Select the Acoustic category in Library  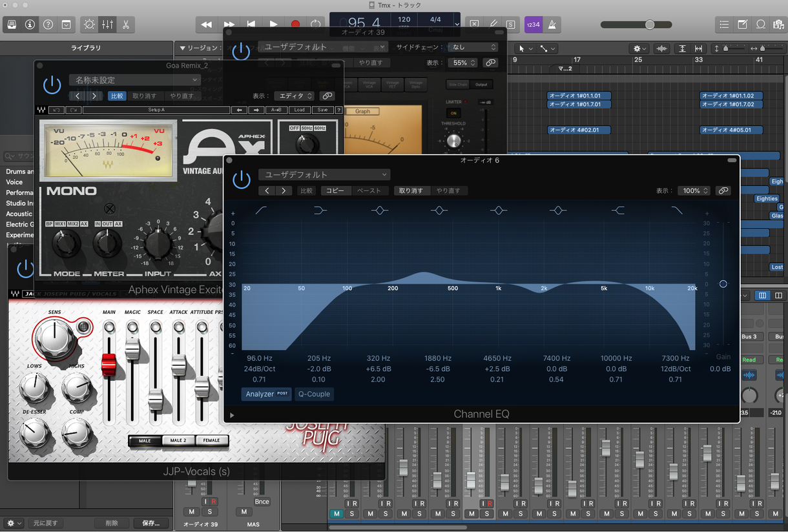click(19, 214)
